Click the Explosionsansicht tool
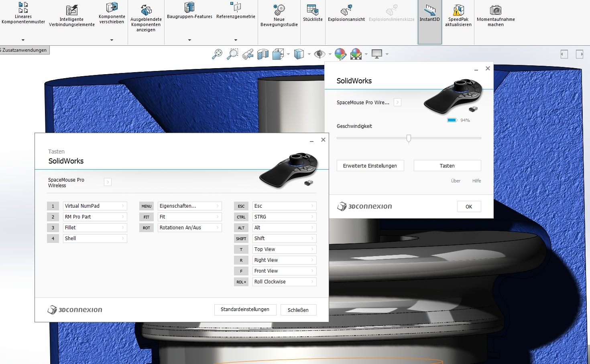This screenshot has height=364, width=590. tap(346, 13)
